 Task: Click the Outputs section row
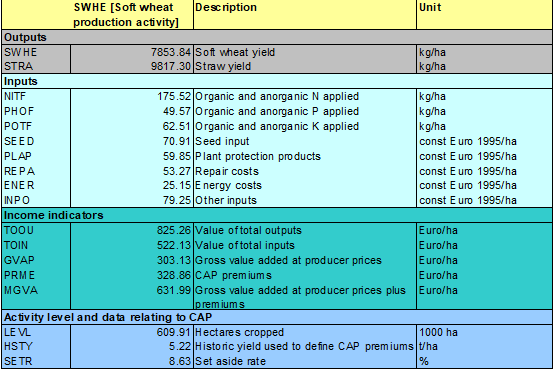pos(277,37)
